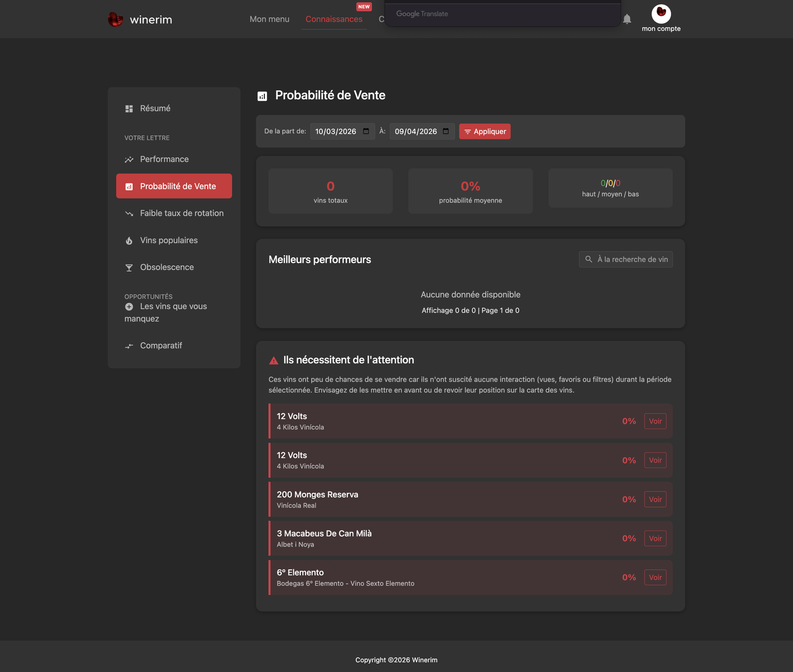Screen dimensions: 793x672
Task: Open the start date calendar picker icon
Action: point(366,131)
